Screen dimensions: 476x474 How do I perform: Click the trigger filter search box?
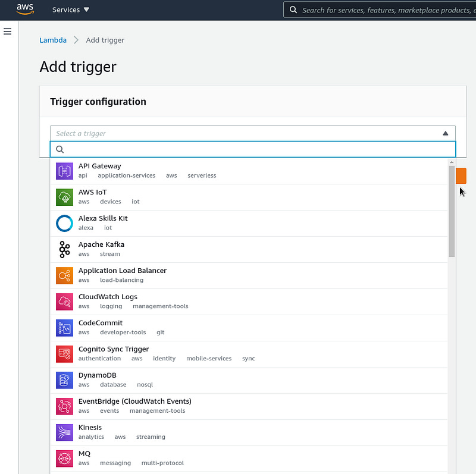click(252, 149)
